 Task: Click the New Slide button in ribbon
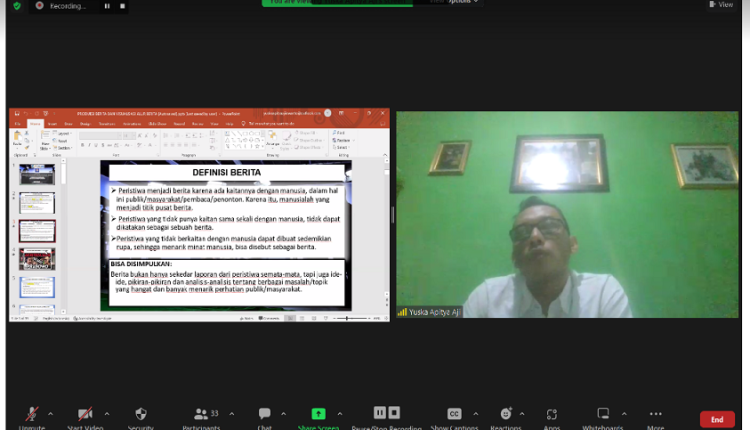(45, 140)
